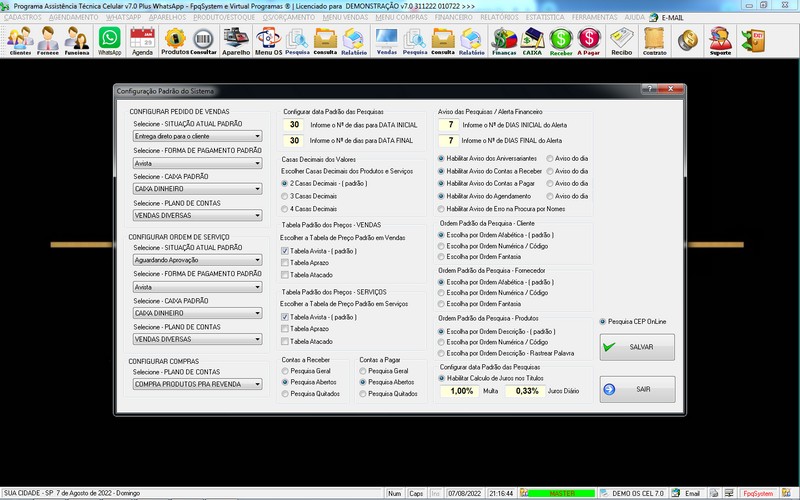Screen dimensions: 800x500
Task: Select 3 Casas Decimais option
Action: click(x=284, y=196)
